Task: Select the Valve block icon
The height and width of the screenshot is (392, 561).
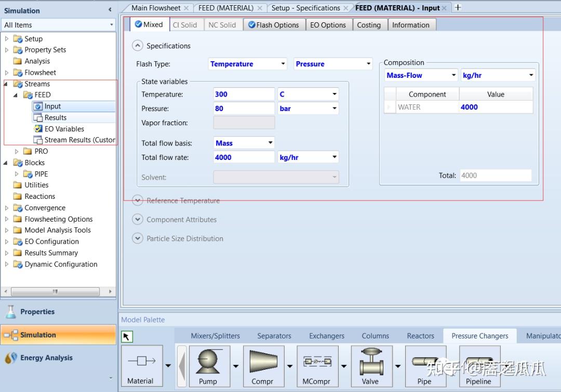Action: click(x=371, y=362)
